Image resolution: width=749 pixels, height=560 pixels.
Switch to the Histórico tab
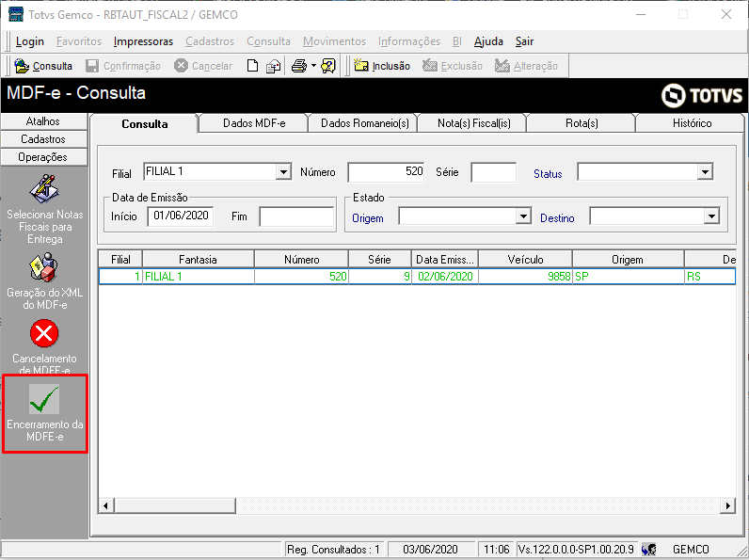pyautogui.click(x=692, y=123)
